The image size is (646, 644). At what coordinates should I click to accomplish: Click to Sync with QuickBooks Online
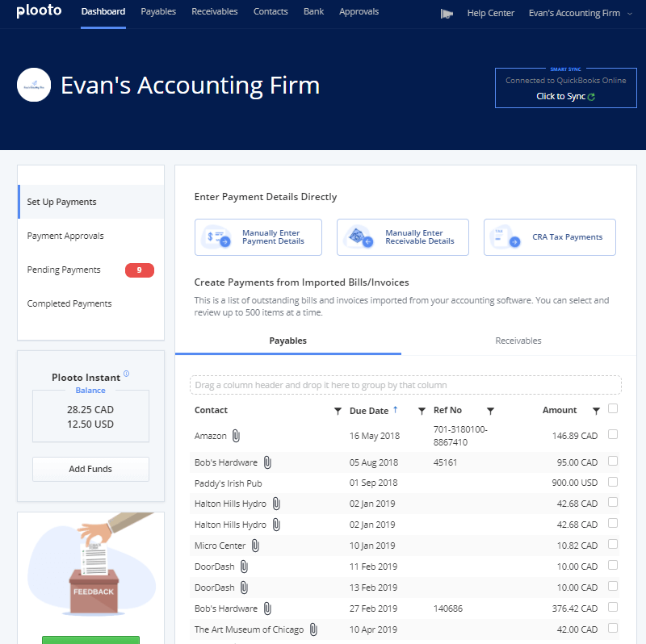click(x=565, y=97)
